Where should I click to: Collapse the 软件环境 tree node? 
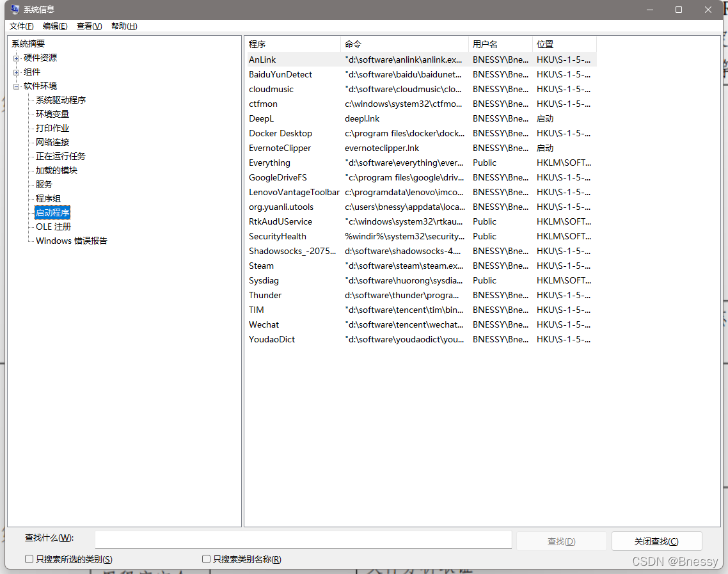click(16, 86)
